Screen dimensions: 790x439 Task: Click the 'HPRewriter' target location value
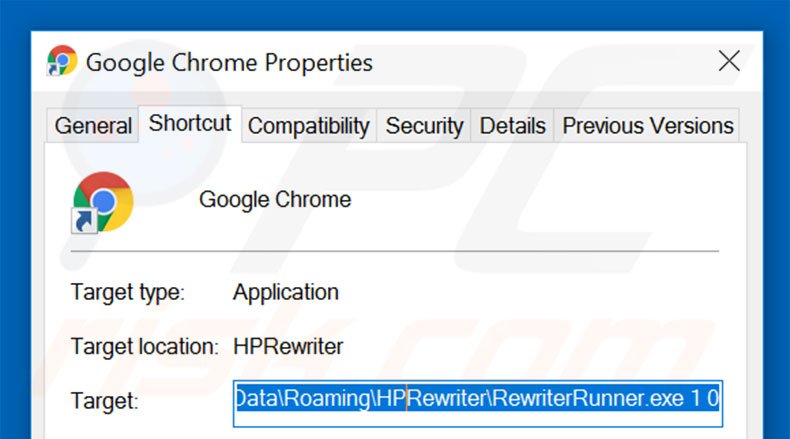pos(288,347)
